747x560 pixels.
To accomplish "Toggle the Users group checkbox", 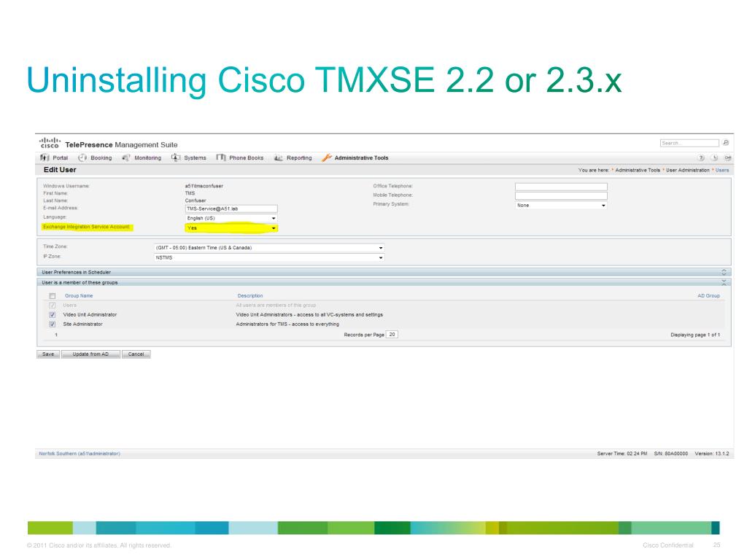I will pos(53,306).
